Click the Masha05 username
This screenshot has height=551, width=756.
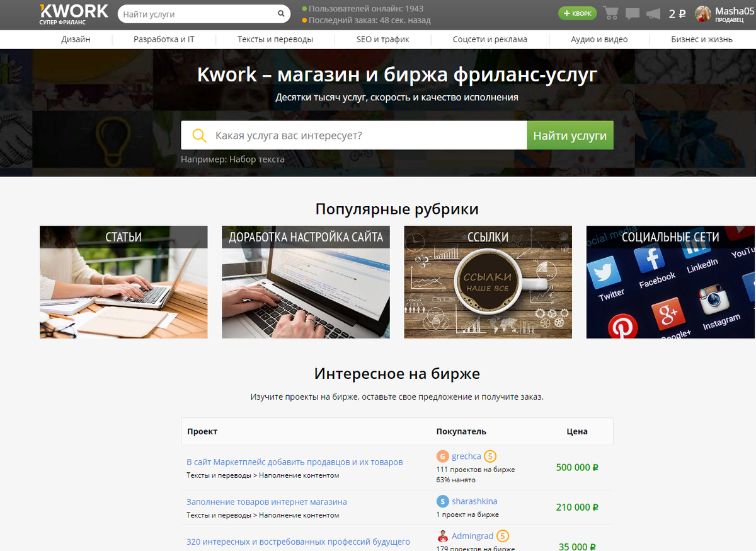point(735,11)
